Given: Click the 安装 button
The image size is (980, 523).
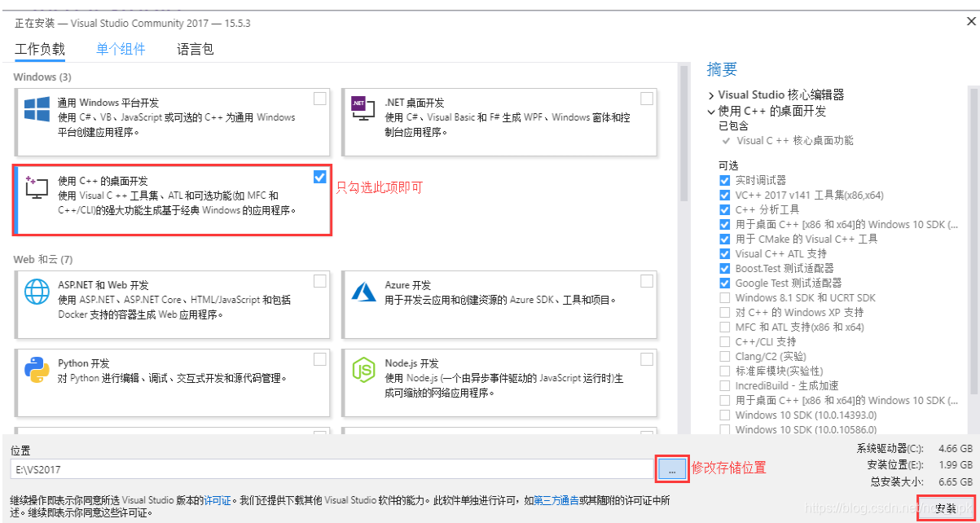Looking at the screenshot, I should [946, 508].
